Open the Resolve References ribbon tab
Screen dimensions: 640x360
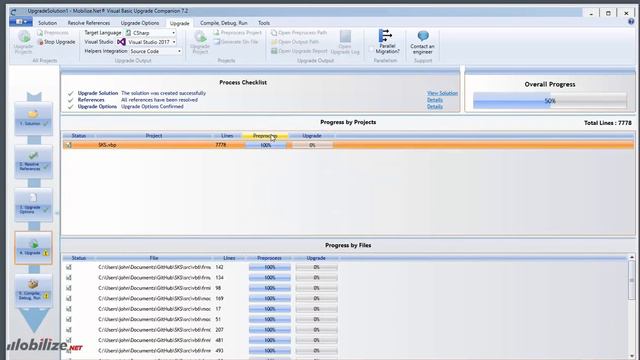[x=89, y=23]
